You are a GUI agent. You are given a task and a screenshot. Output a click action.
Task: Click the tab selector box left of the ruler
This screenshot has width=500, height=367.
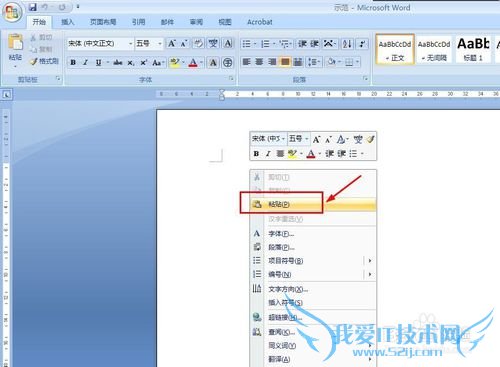tap(6, 95)
